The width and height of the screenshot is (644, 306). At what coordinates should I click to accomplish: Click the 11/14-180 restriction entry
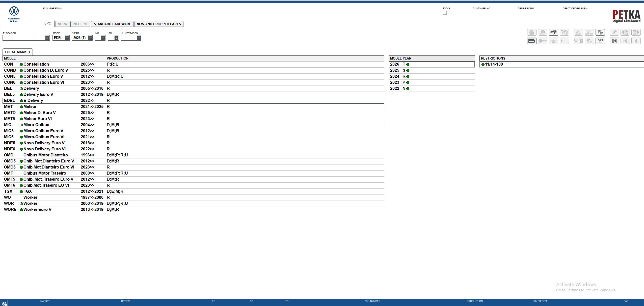tap(494, 64)
